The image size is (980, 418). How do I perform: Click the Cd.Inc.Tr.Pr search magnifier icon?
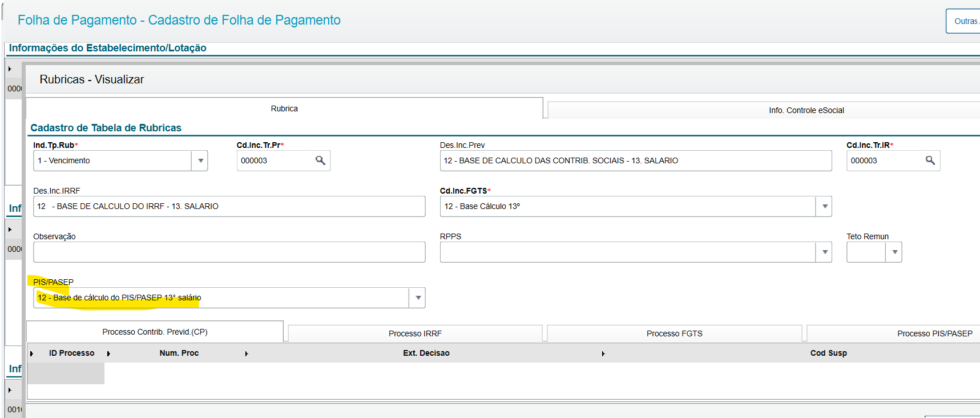(320, 160)
